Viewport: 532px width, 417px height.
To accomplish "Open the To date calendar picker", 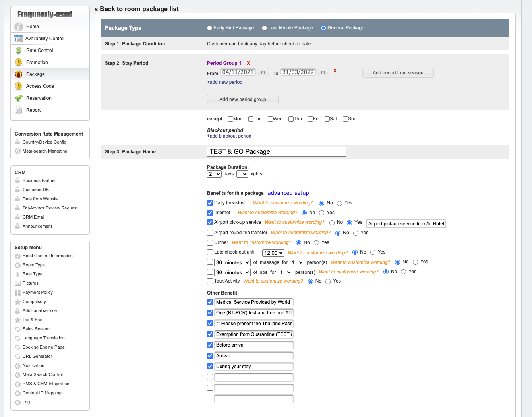I will click(x=323, y=73).
